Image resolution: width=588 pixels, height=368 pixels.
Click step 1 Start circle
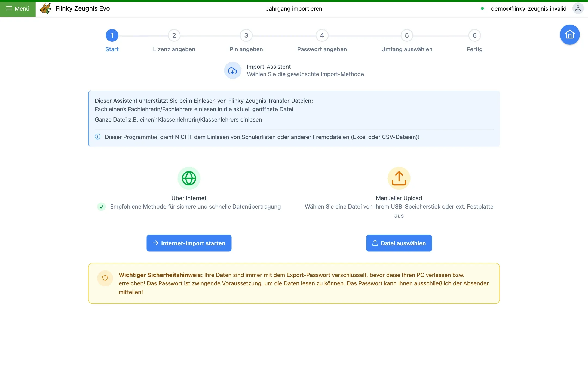pyautogui.click(x=112, y=35)
